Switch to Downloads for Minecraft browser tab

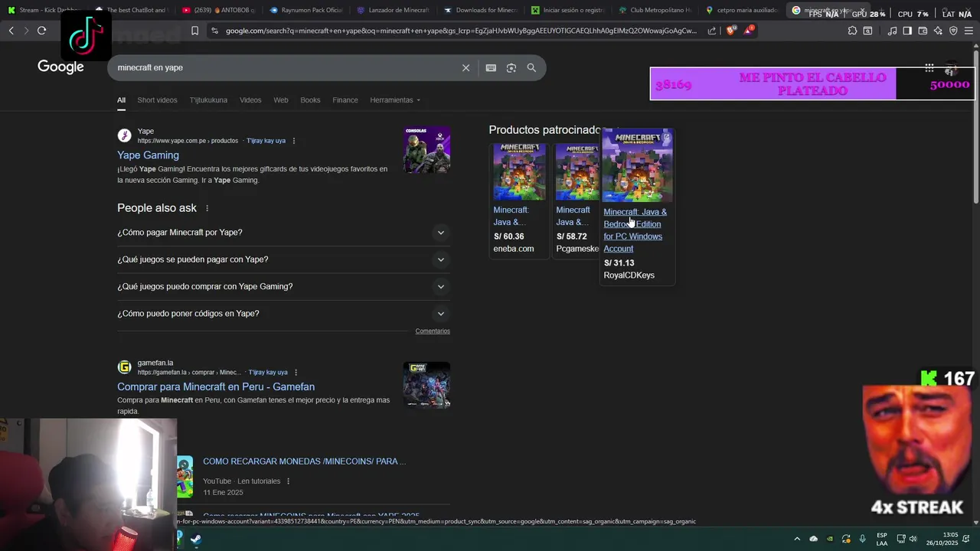479,11
